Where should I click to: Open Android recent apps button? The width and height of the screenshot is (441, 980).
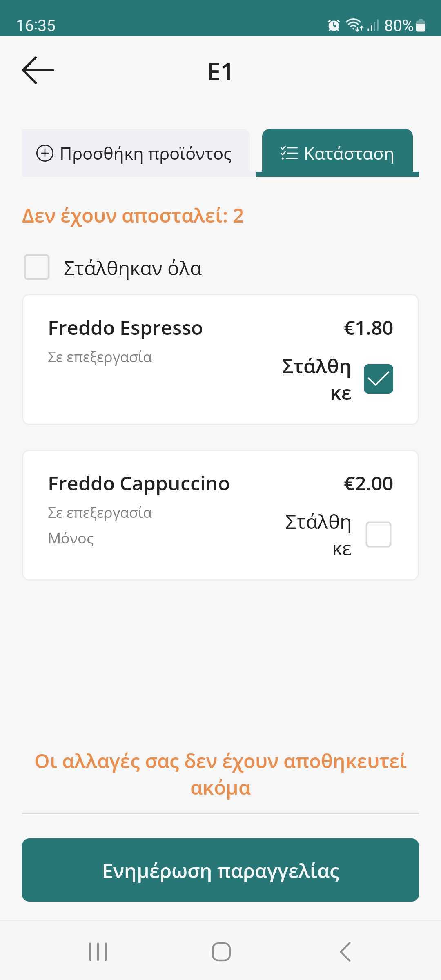pos(98,951)
